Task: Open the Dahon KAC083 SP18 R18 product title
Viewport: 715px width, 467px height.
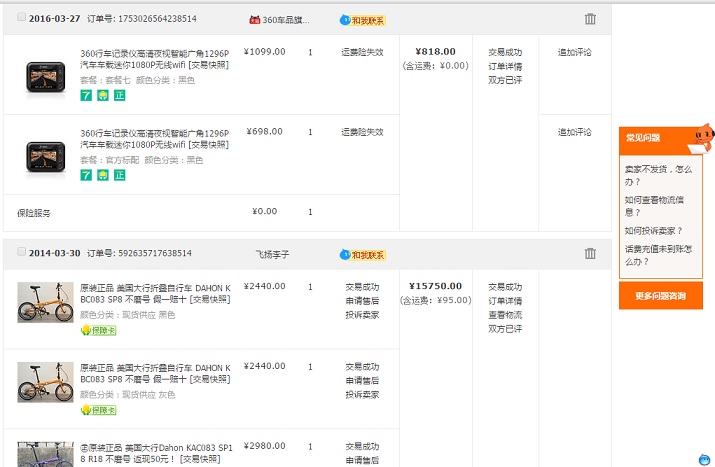Action: coord(156,453)
